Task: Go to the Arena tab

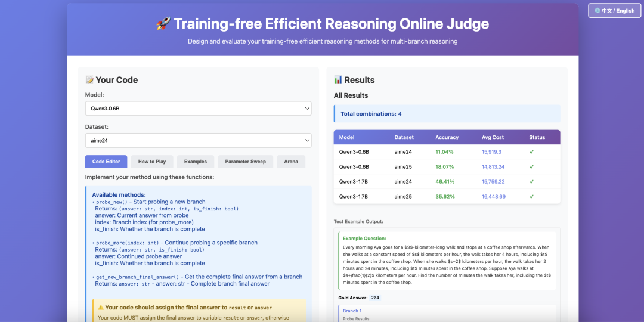Action: click(291, 162)
